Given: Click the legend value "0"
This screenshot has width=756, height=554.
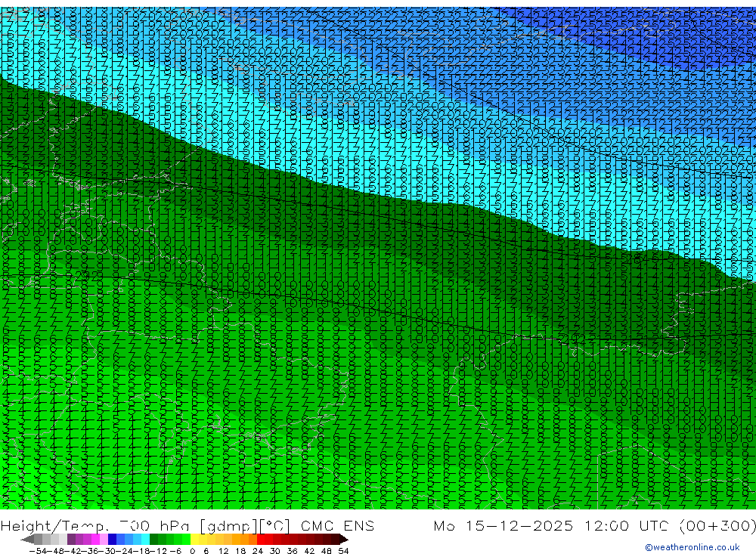Looking at the screenshot, I should click(192, 551).
